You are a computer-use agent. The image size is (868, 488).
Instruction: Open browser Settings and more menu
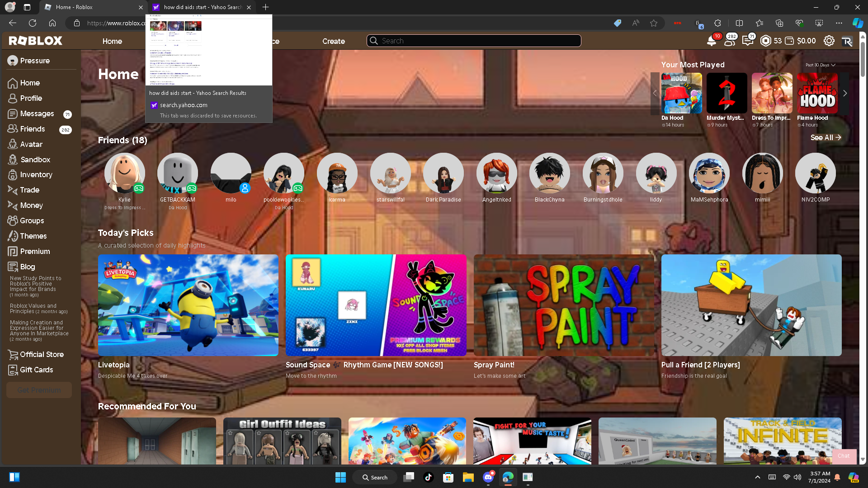pos(839,23)
